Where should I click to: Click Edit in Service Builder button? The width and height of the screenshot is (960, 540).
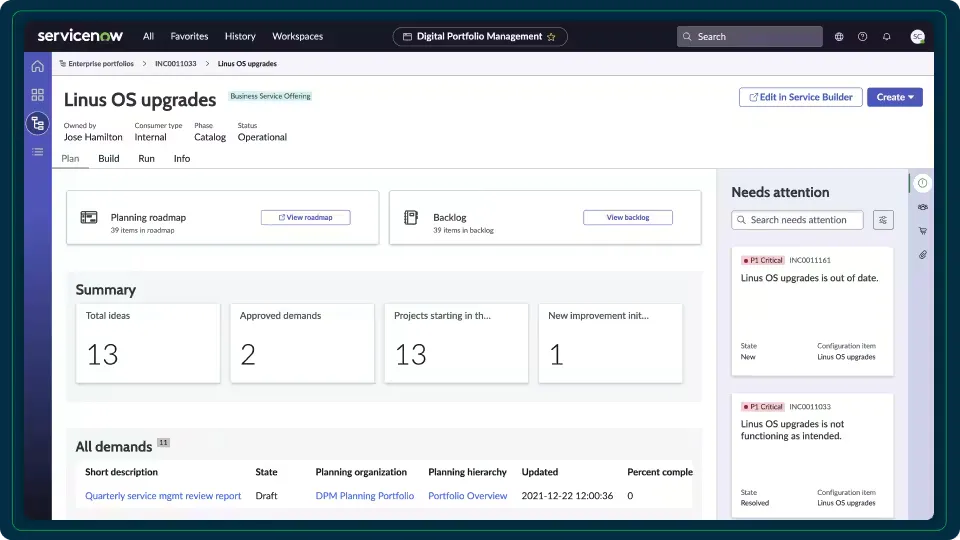pos(800,97)
